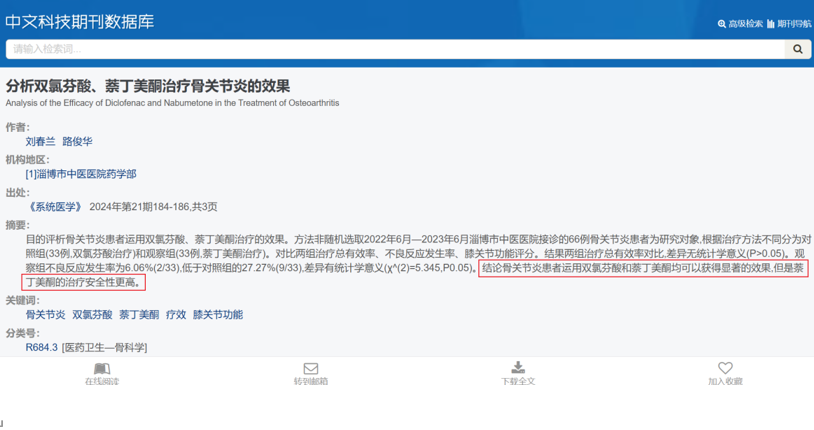Click the article title heading

tap(148, 86)
